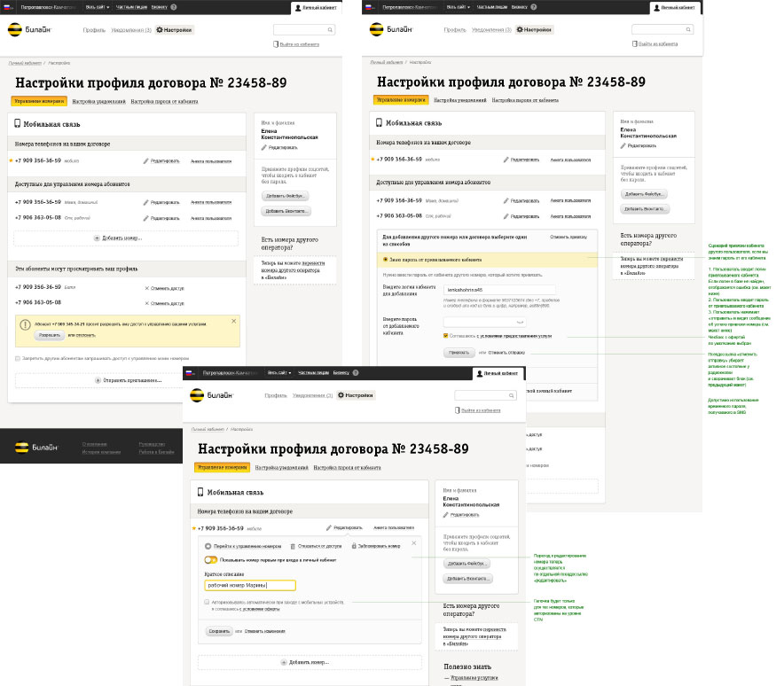The image size is (784, 686).
Task: Click 'Разрешить' in the yellow notification
Action: pyautogui.click(x=50, y=335)
